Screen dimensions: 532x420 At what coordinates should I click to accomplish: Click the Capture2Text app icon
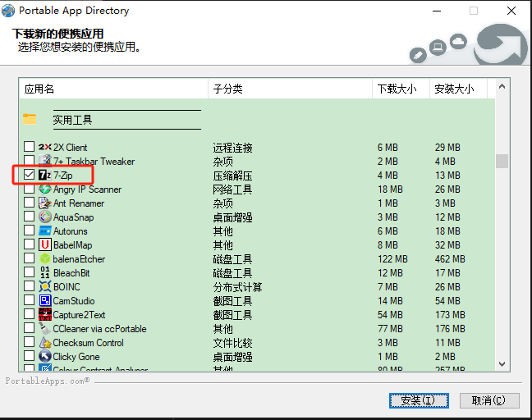pos(45,314)
